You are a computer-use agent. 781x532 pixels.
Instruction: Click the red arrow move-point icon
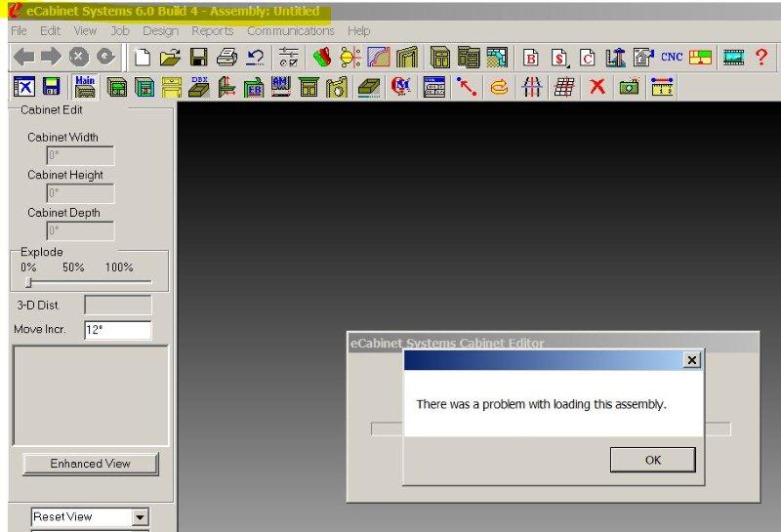click(467, 87)
